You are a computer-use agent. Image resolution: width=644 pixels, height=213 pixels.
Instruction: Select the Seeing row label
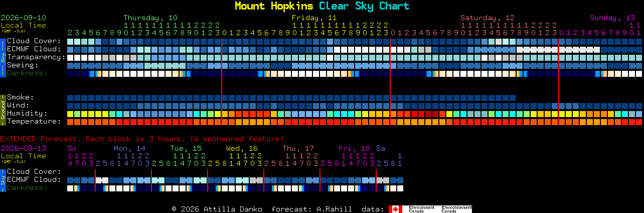[23, 65]
